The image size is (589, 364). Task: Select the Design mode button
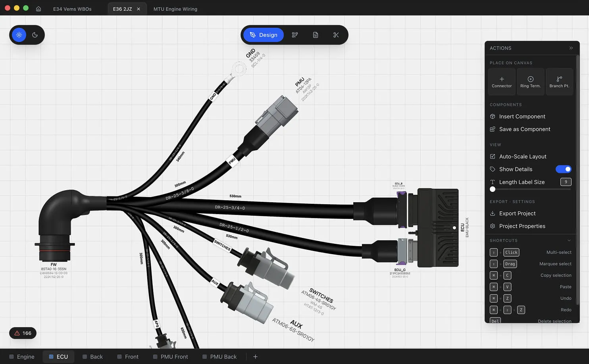[264, 35]
